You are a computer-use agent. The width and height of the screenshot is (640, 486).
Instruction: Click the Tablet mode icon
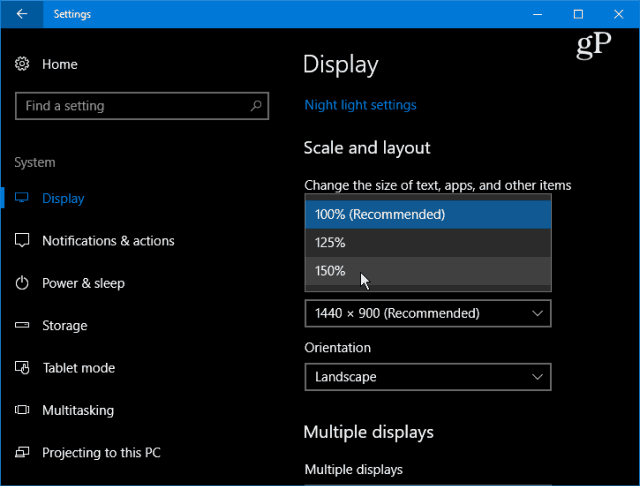[22, 368]
